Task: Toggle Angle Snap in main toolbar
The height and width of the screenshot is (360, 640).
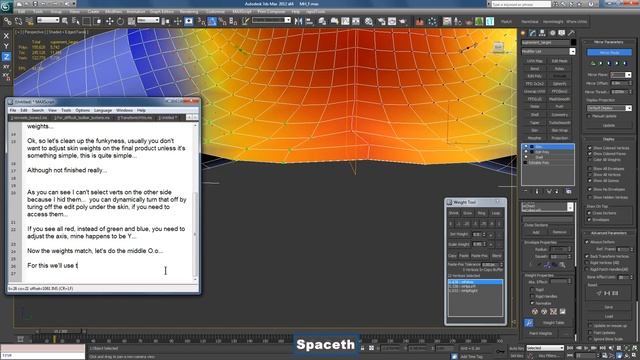Action: click(x=212, y=21)
